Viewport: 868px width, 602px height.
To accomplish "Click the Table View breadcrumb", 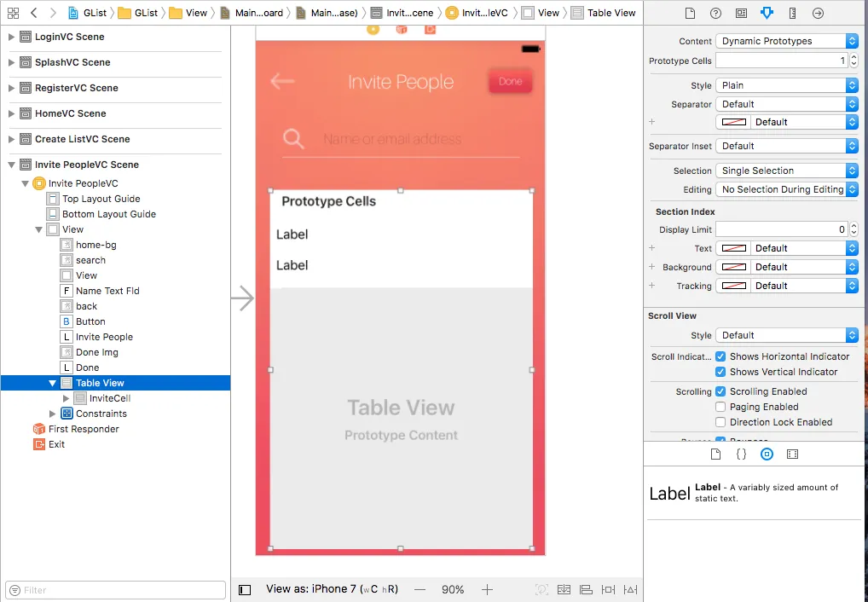I will click(604, 13).
